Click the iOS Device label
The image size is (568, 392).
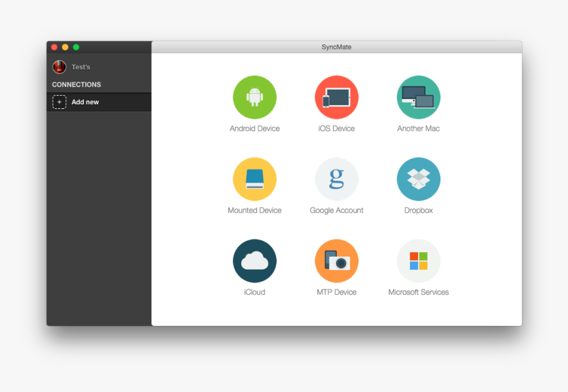click(x=337, y=129)
